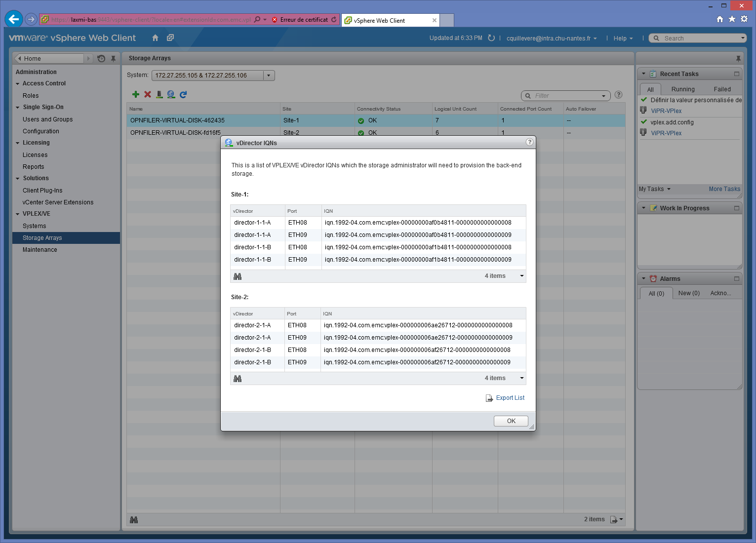Click the Export List link
Viewport: 756px width, 543px height.
tap(510, 398)
